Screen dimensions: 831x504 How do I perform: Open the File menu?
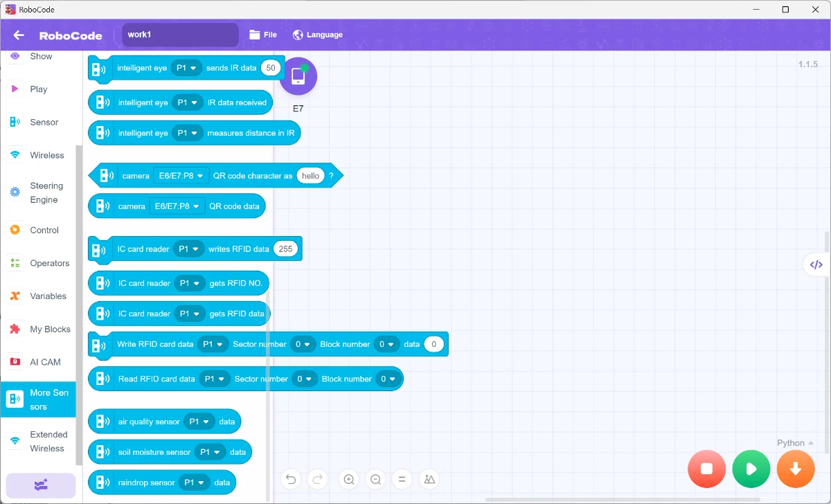[263, 35]
